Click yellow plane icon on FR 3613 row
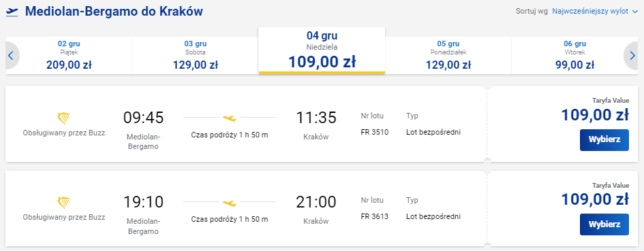644x251 pixels. [x=230, y=202]
